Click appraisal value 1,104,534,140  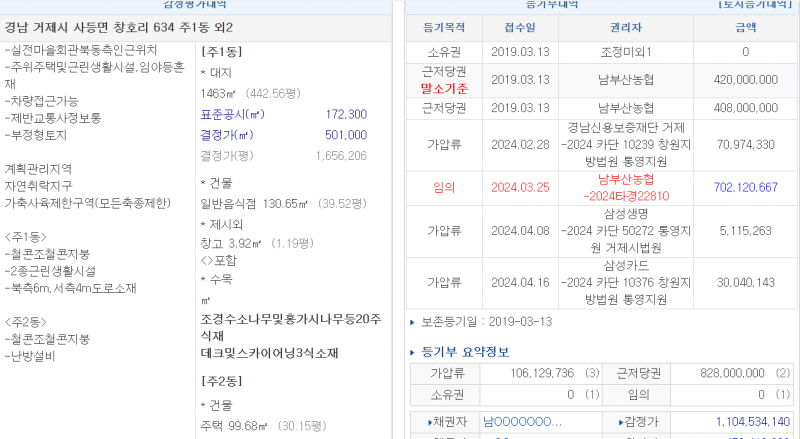(x=746, y=421)
